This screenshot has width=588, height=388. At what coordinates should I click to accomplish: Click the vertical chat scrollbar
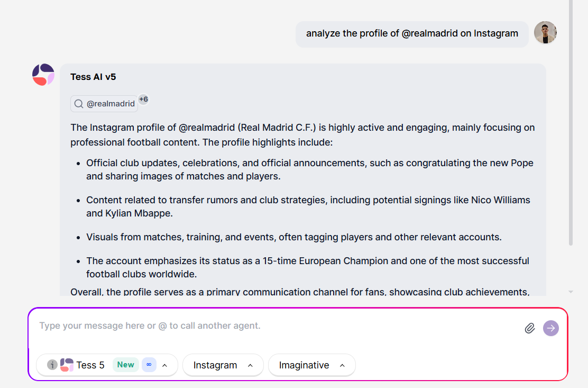(x=571, y=123)
